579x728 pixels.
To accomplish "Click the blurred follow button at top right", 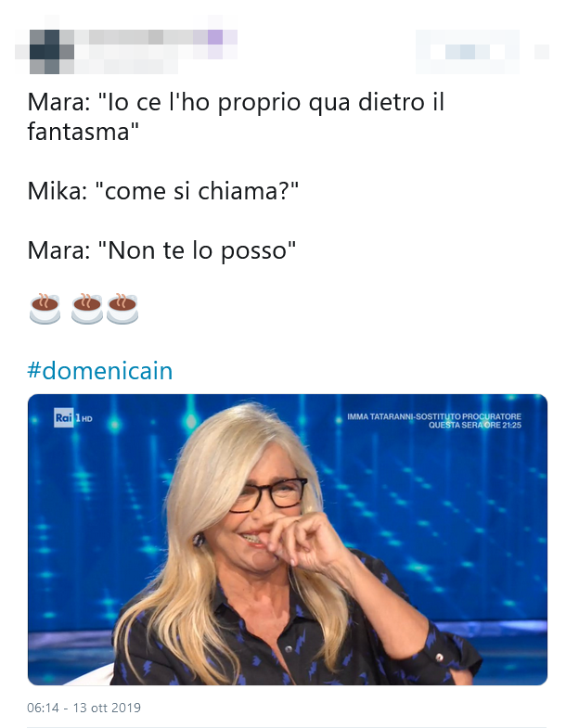I will (x=468, y=52).
